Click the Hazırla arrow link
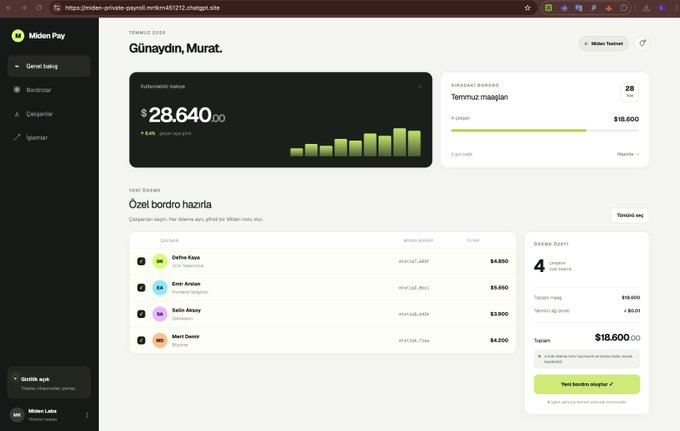This screenshot has height=431, width=680. pyautogui.click(x=628, y=154)
